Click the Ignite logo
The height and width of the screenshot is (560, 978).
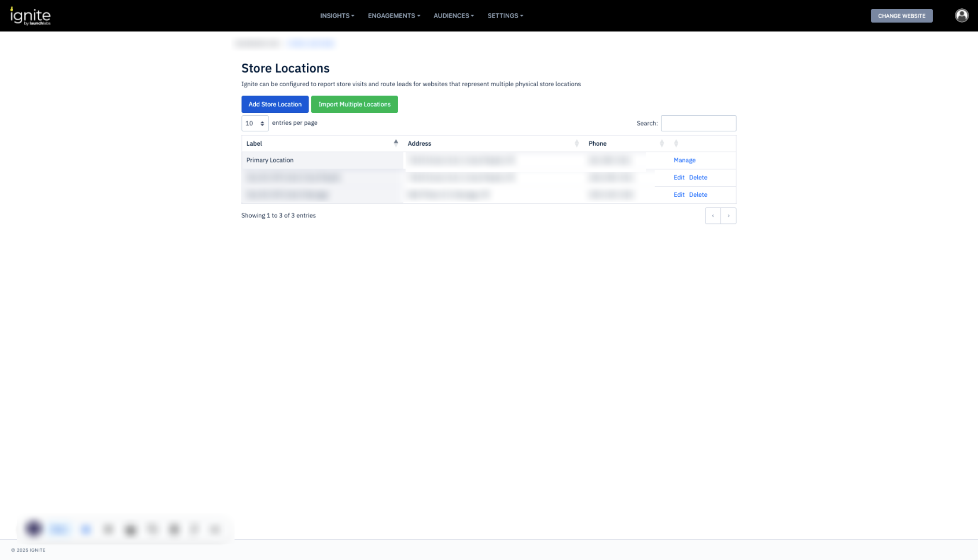(x=30, y=16)
